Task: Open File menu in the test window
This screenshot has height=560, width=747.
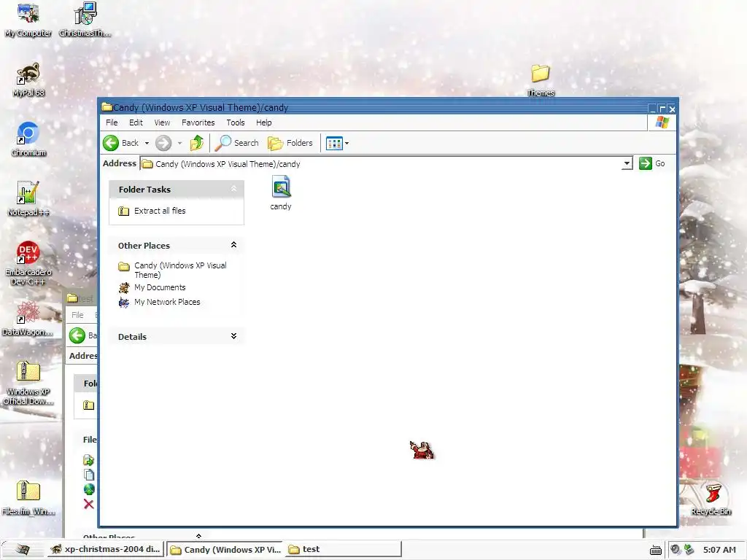Action: [77, 315]
